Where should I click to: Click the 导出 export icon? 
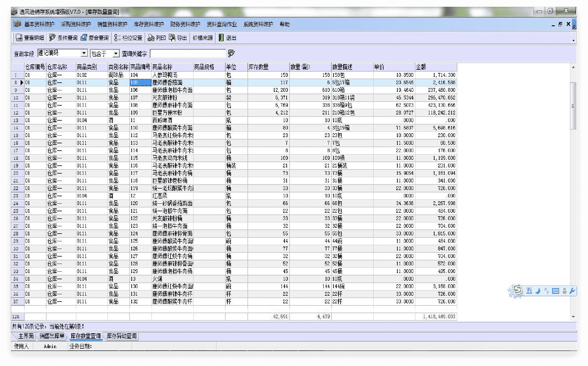(x=172, y=38)
